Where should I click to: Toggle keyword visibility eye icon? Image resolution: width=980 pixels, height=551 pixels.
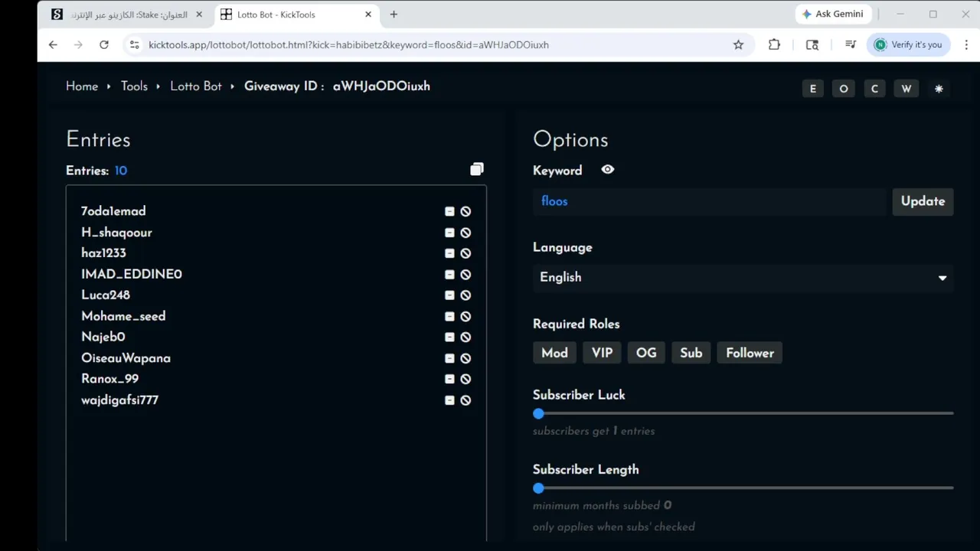coord(608,170)
